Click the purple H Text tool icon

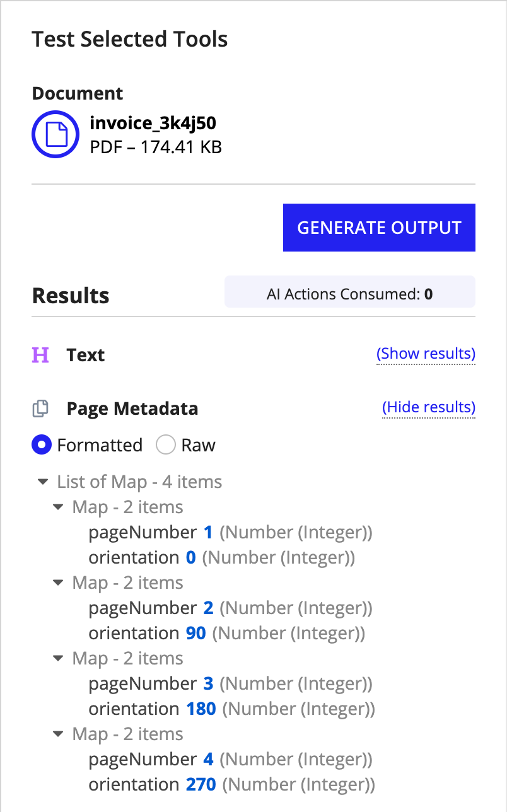coord(40,356)
